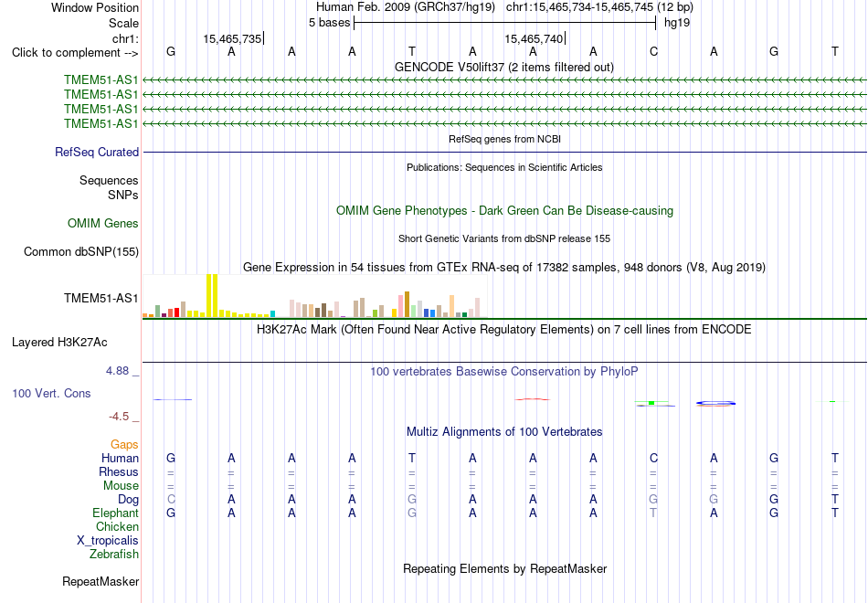
Task: Click the Elephant species label
Action: [x=115, y=513]
